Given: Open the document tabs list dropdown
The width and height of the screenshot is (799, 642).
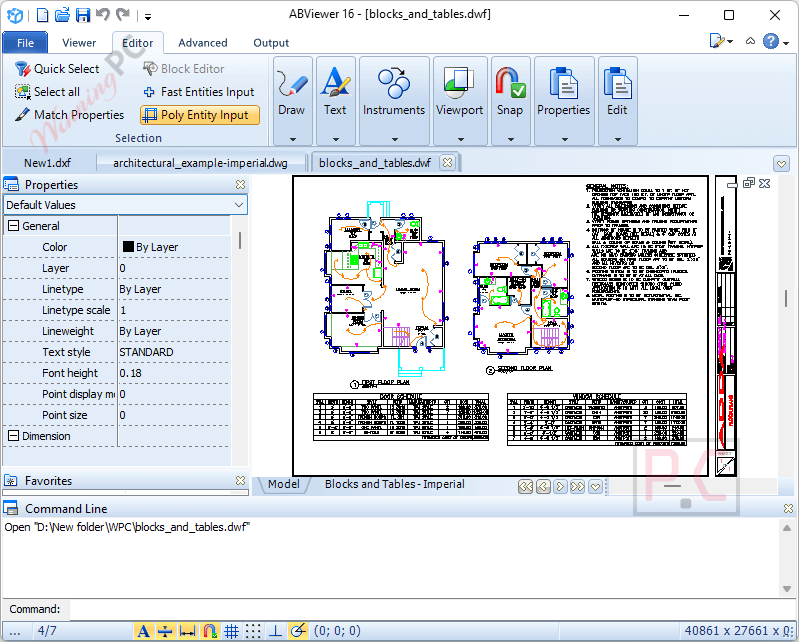Looking at the screenshot, I should (x=781, y=164).
